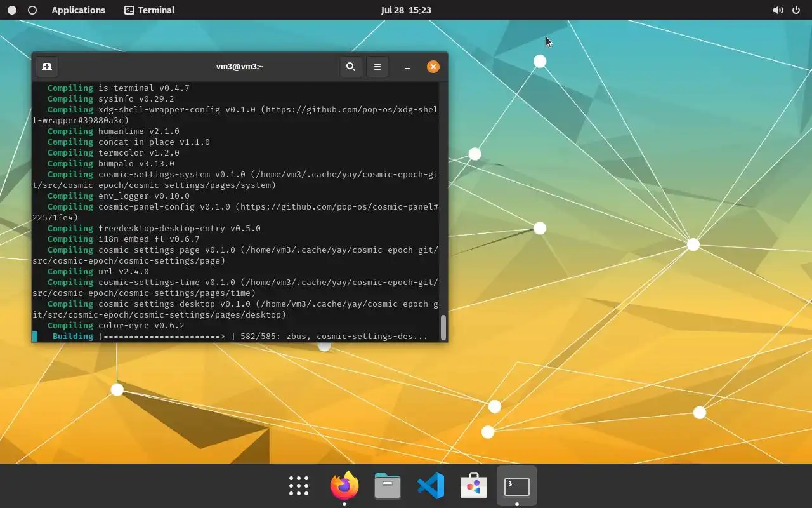Open terminal search

tap(350, 67)
